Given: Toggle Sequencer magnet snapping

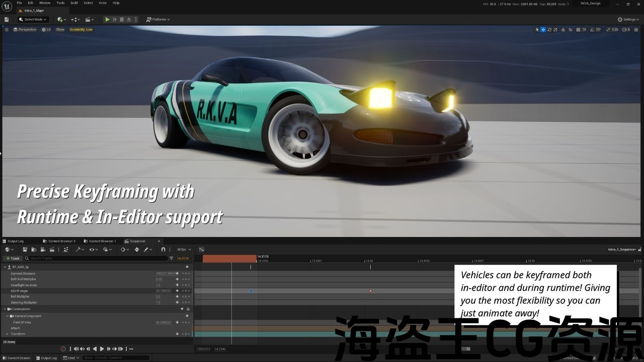Looking at the screenshot, I should coord(163,249).
